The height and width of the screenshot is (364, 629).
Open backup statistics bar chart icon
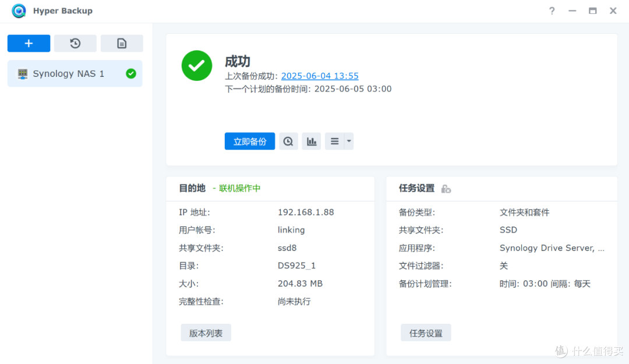pos(311,142)
